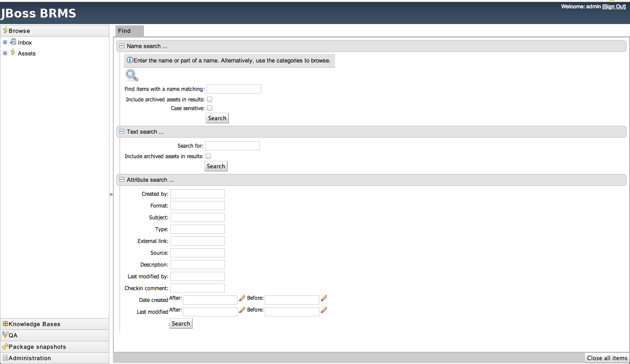Screen dimensions: 630x364
Task: Open the Browse accordion panel
Action: point(55,31)
